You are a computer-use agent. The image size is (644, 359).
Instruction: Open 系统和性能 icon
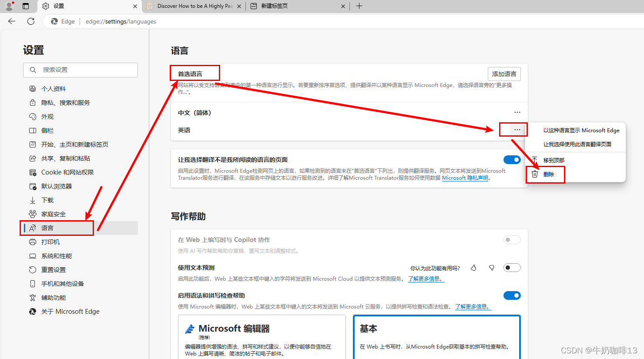coord(33,256)
